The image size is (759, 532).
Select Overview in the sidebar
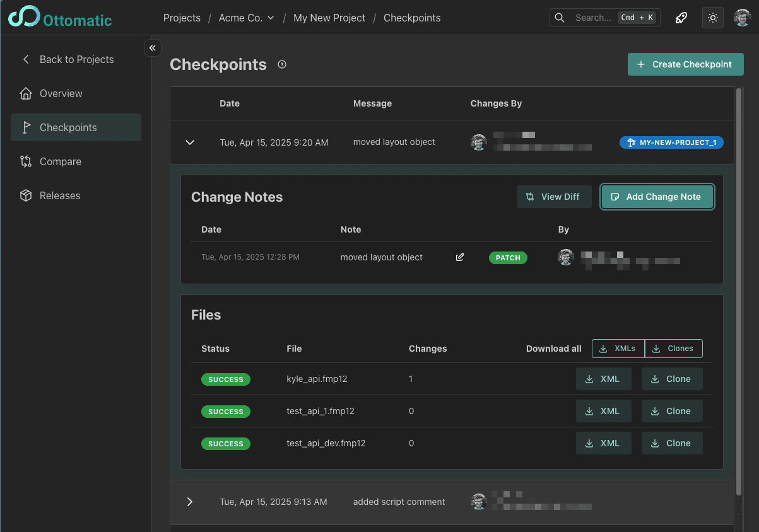[61, 93]
